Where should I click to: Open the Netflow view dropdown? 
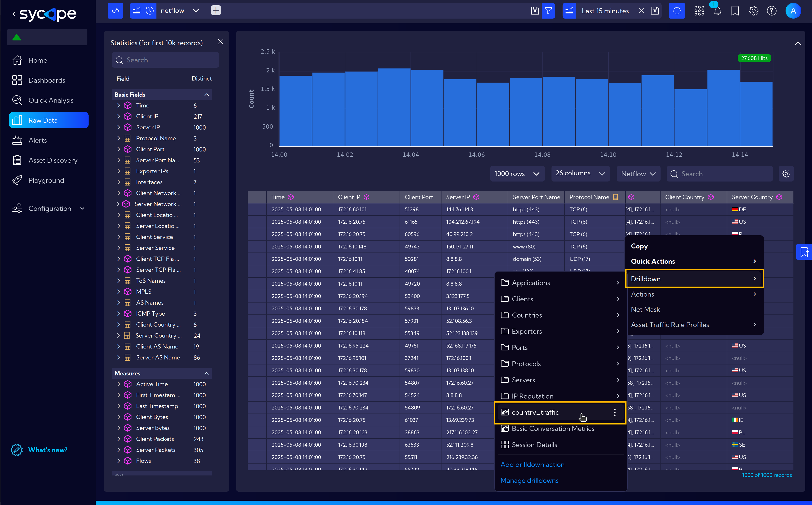pyautogui.click(x=638, y=174)
